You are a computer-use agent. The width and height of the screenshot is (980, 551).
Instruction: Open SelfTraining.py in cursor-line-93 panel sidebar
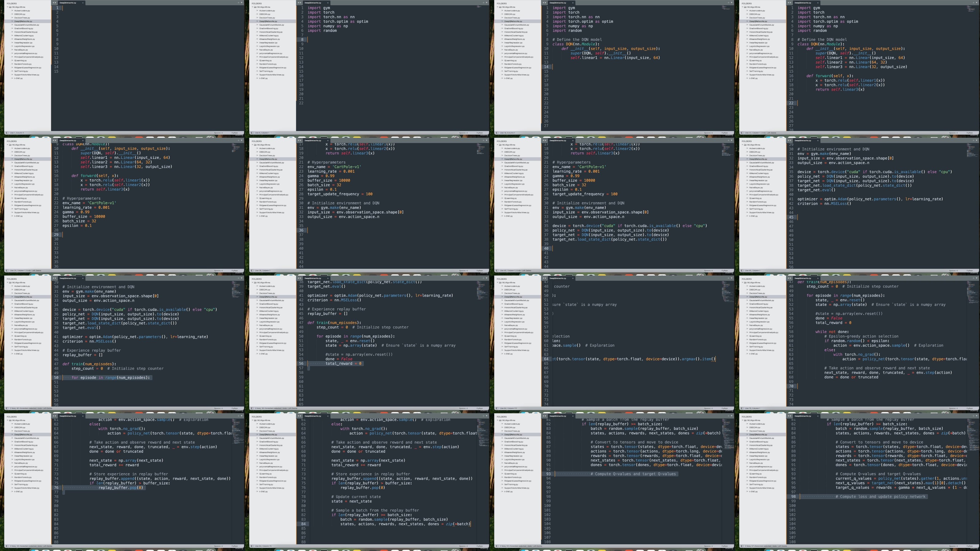coord(511,485)
